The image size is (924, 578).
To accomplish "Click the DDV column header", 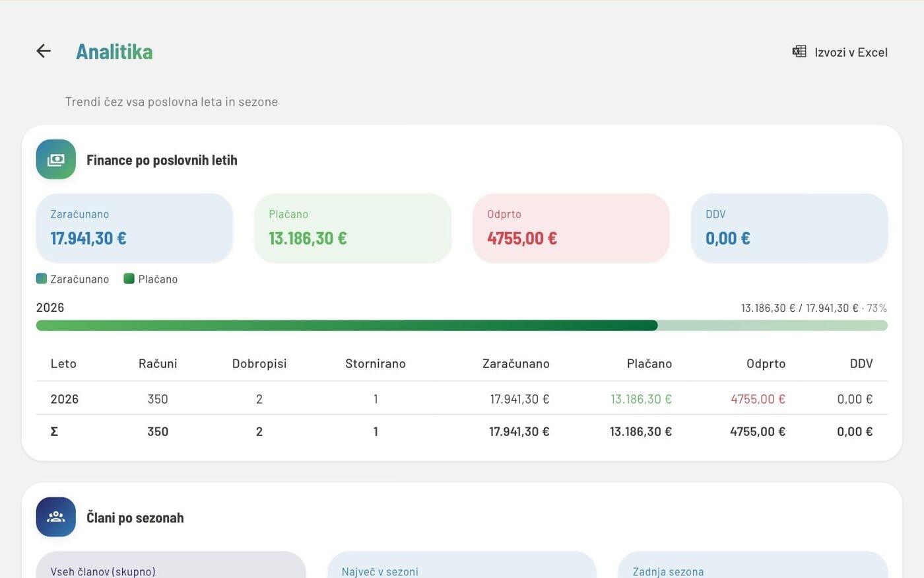I will coord(861,363).
